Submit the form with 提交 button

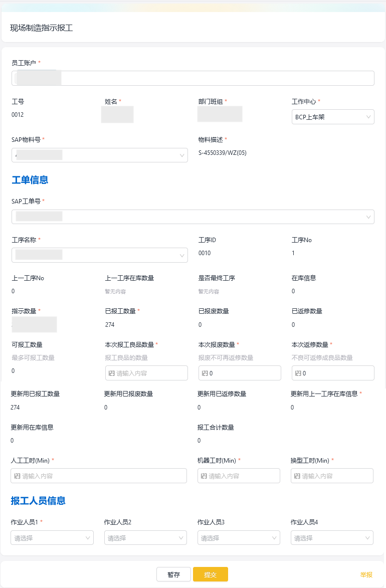pos(211,574)
